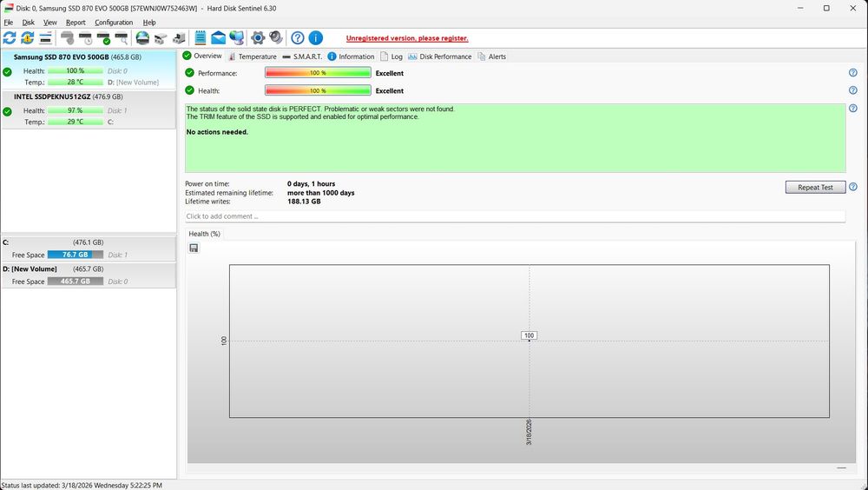Click the Samsung Health 100 % bar
The image size is (868, 490).
76,71
